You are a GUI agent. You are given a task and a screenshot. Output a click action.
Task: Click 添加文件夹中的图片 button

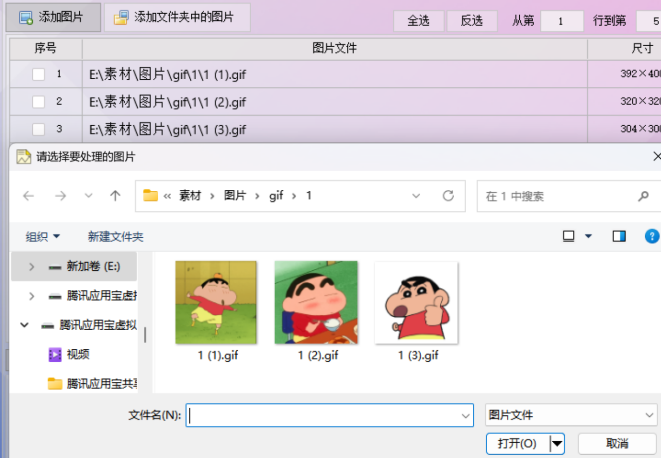tap(177, 17)
